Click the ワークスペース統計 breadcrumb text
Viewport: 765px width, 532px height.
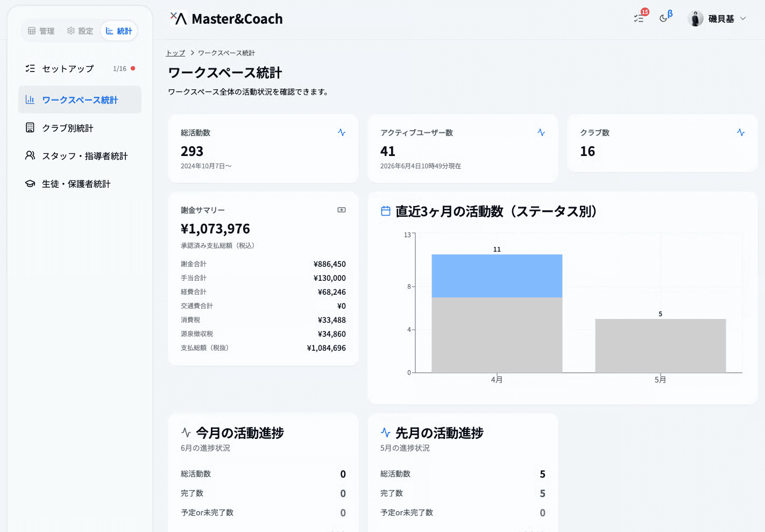pos(226,53)
